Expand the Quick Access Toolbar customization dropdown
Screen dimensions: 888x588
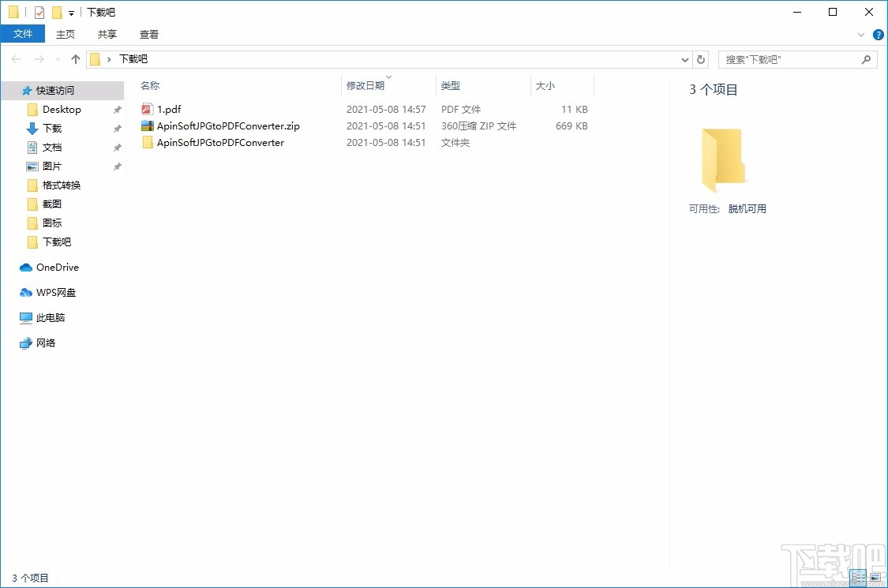[69, 12]
